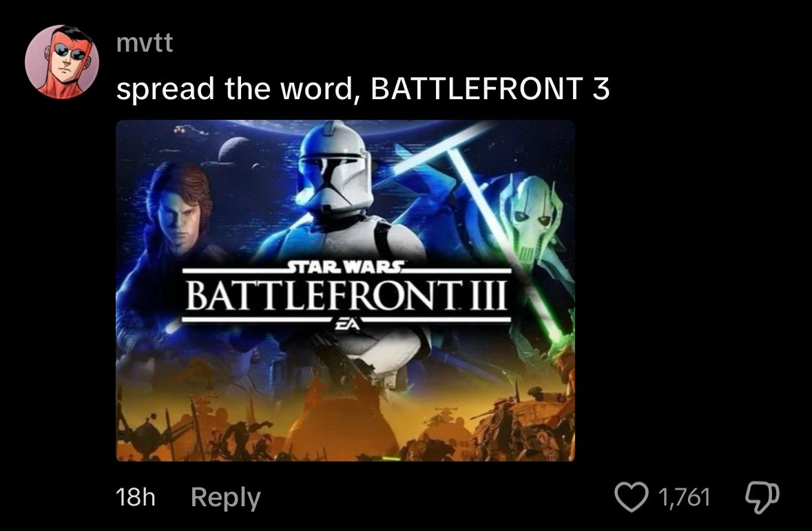
Task: Click the EA logo in the image
Action: tap(346, 324)
